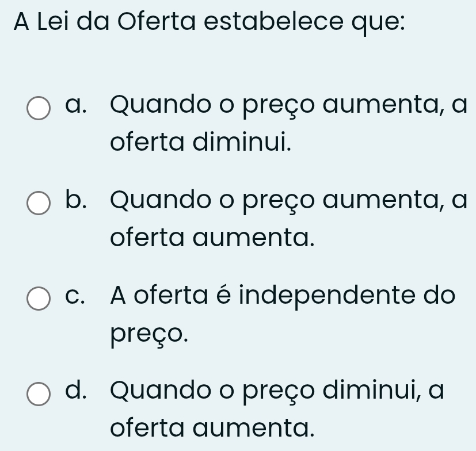
Task: Click the 'b.' option letter label
Action: [x=78, y=202]
